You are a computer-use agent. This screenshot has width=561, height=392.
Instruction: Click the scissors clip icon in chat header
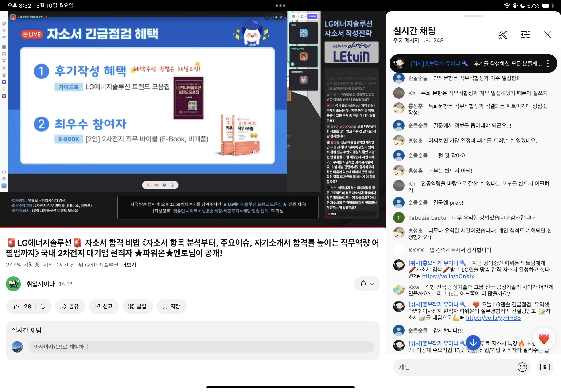502,35
